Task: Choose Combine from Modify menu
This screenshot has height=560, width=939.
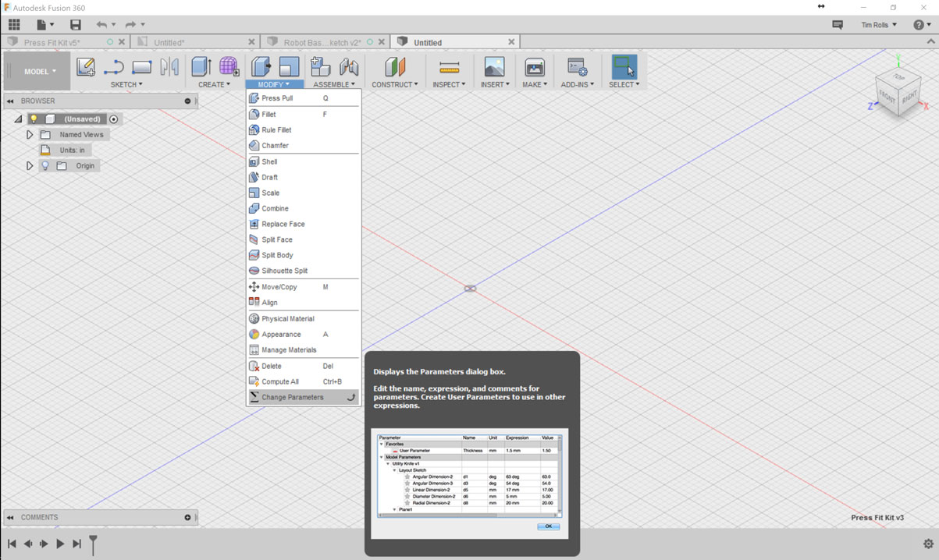Action: click(303, 208)
